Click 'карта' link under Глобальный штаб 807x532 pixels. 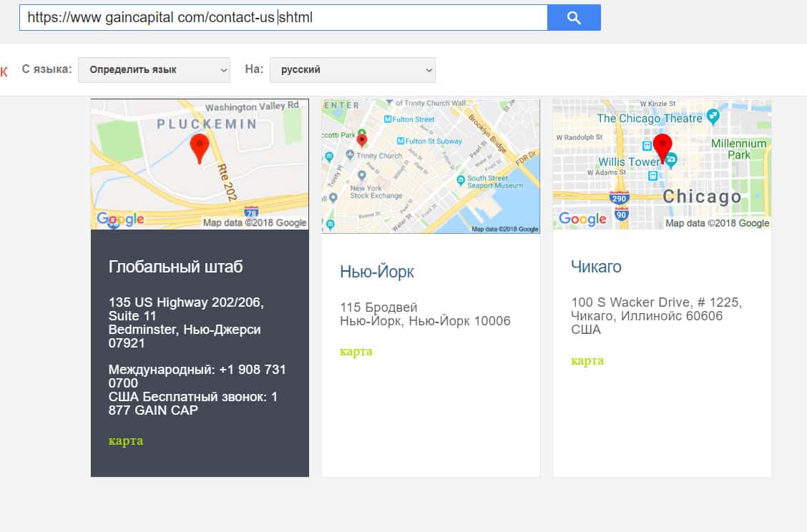[x=126, y=441]
